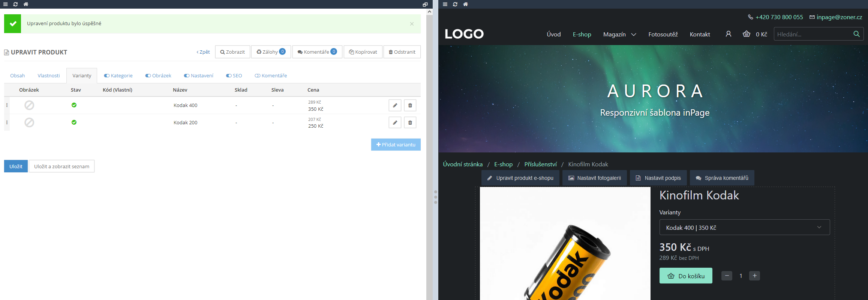Click into the Hledání search field
Image resolution: width=868 pixels, height=300 pixels.
812,34
